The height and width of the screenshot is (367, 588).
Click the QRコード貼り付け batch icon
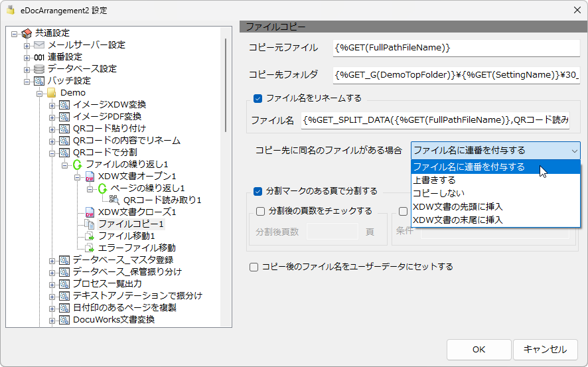pos(64,129)
